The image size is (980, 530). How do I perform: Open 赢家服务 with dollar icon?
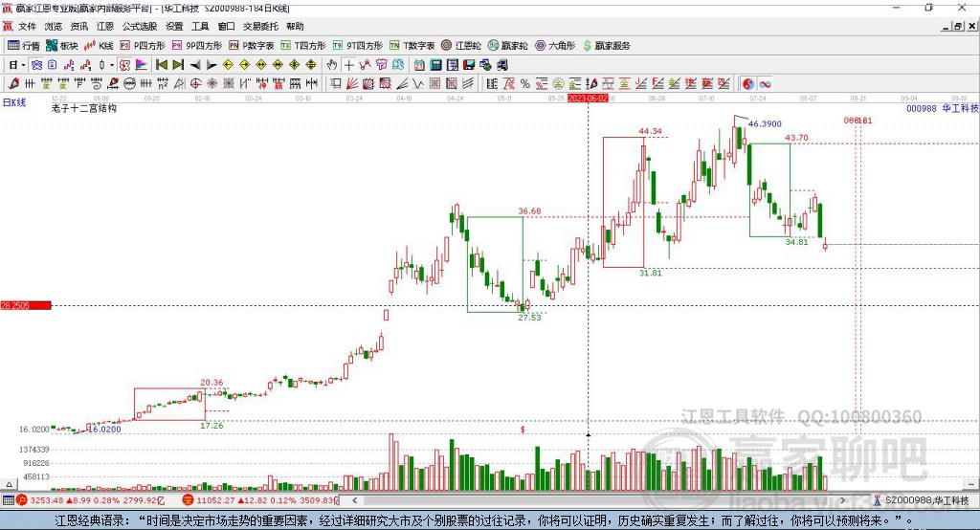point(607,46)
